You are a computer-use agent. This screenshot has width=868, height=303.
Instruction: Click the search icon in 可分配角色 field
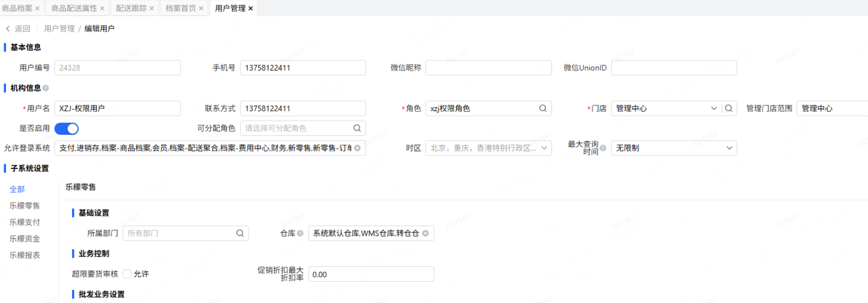[357, 128]
